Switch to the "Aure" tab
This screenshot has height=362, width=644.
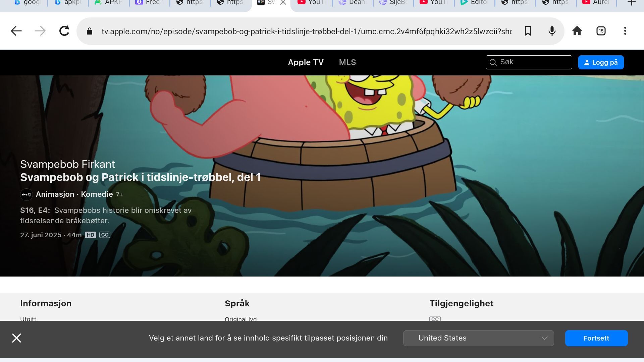click(596, 3)
